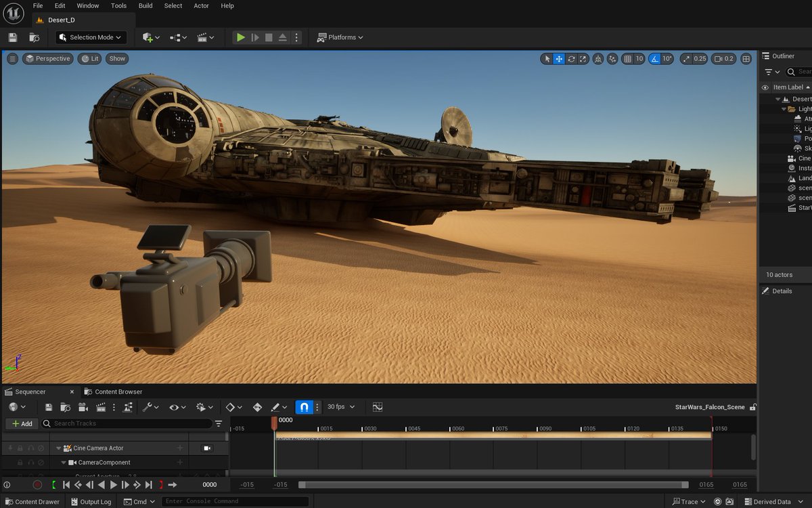The height and width of the screenshot is (508, 812).
Task: Click the Eject from player button
Action: pos(283,37)
